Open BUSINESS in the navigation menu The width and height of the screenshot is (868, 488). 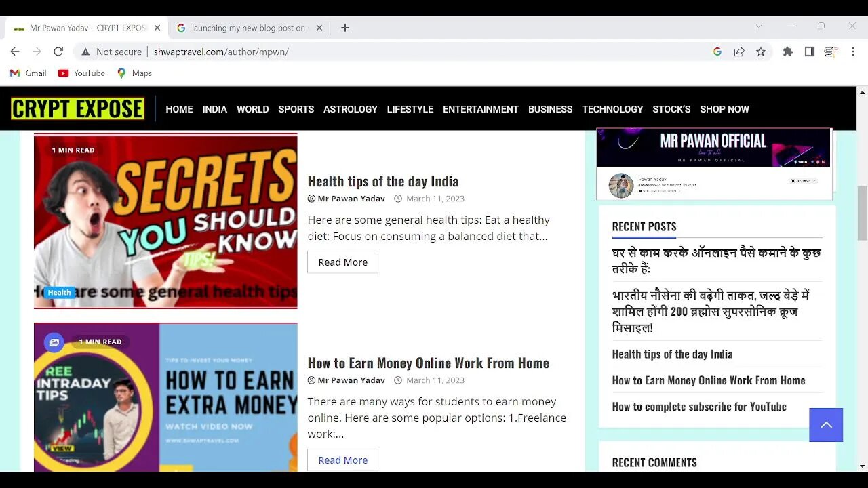[550, 109]
